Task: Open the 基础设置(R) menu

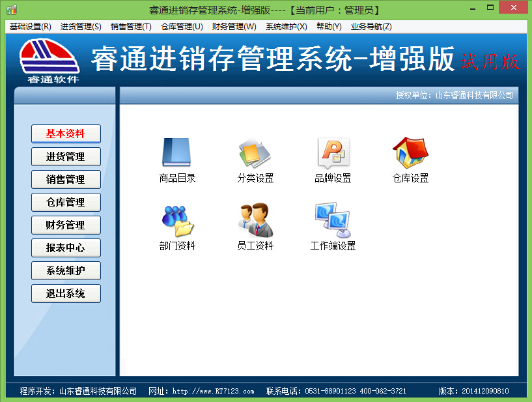Action: (30, 27)
